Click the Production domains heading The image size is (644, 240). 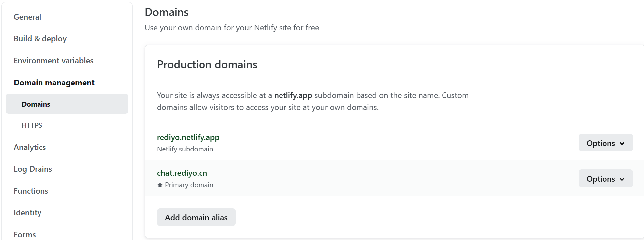pyautogui.click(x=207, y=64)
